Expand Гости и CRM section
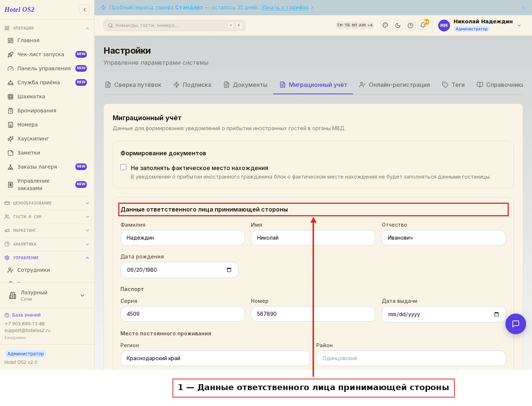 [x=47, y=217]
